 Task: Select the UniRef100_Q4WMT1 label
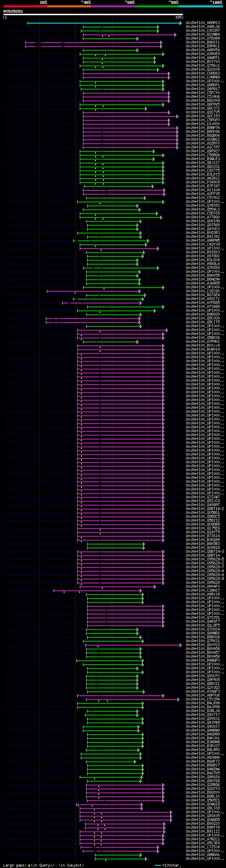(x=203, y=58)
